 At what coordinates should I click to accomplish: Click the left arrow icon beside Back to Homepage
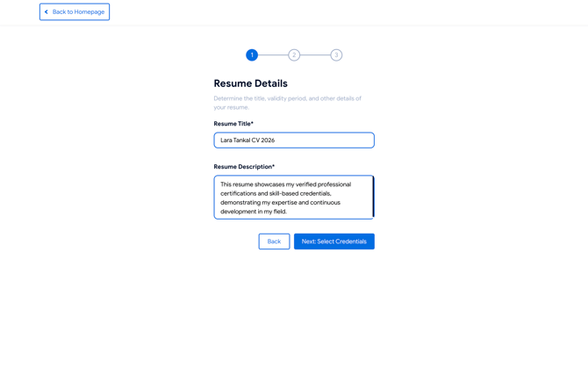pos(47,12)
